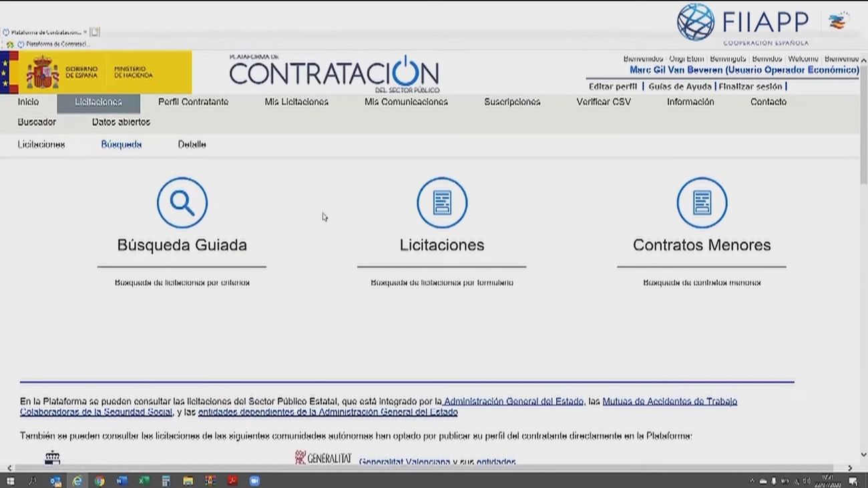Open the Mis Comunicaciones menu item
Viewport: 868px width, 488px height.
(x=406, y=101)
